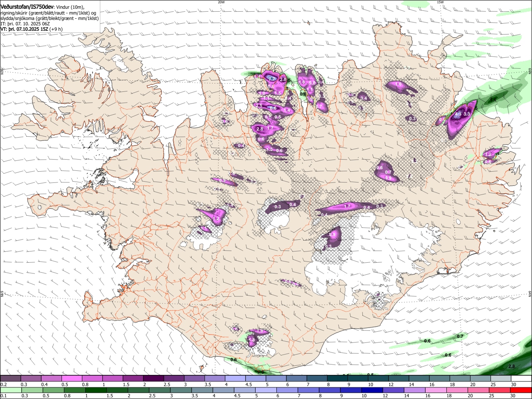The height and width of the screenshot is (399, 532).
Task: Pick the violet 12 swatch, rain legend row
Action: (x=394, y=390)
